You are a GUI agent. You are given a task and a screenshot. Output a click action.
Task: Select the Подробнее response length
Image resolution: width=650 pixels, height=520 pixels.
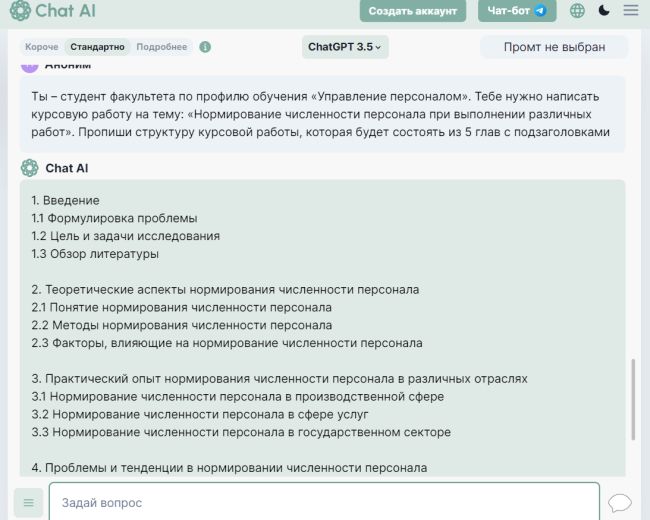pyautogui.click(x=162, y=47)
